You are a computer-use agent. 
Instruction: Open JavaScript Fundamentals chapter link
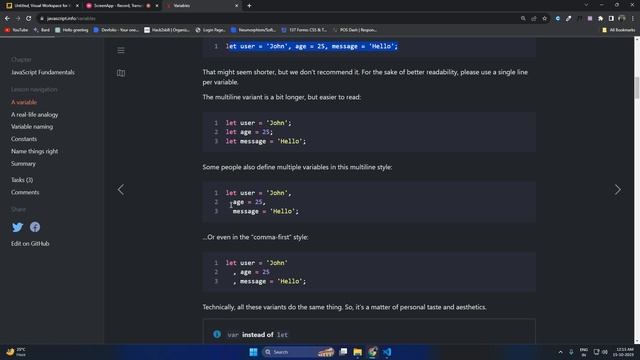tap(43, 72)
